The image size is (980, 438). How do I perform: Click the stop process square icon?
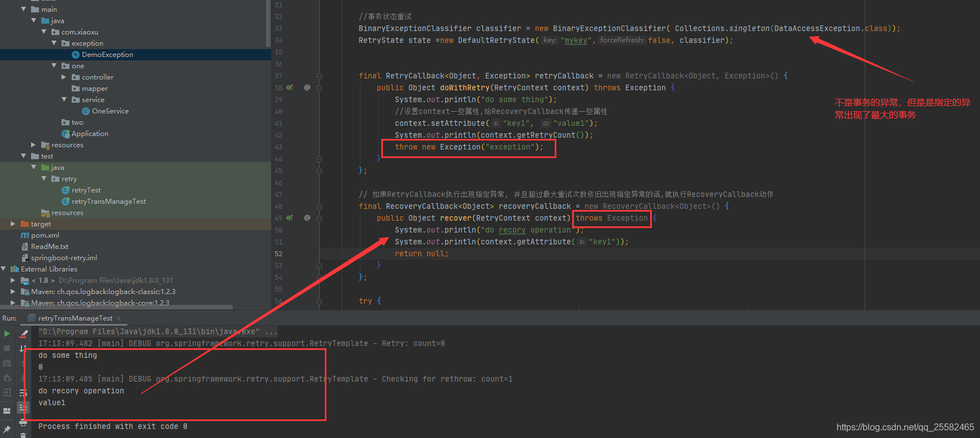click(7, 348)
